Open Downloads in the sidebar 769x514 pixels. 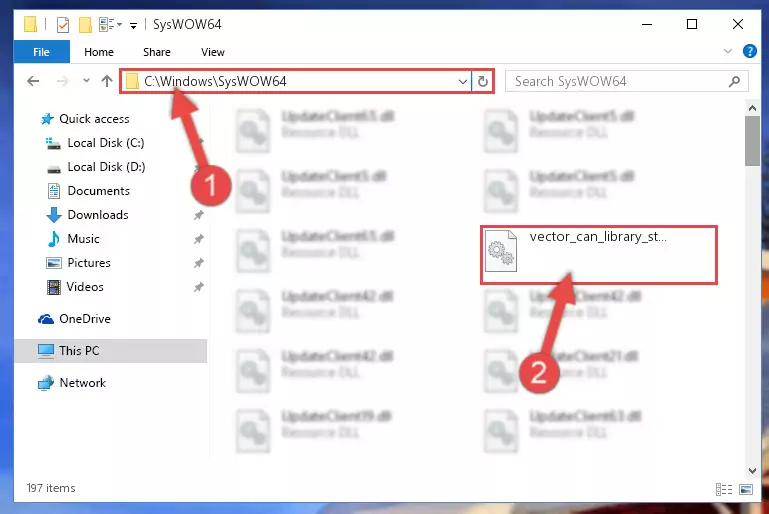pyautogui.click(x=98, y=215)
